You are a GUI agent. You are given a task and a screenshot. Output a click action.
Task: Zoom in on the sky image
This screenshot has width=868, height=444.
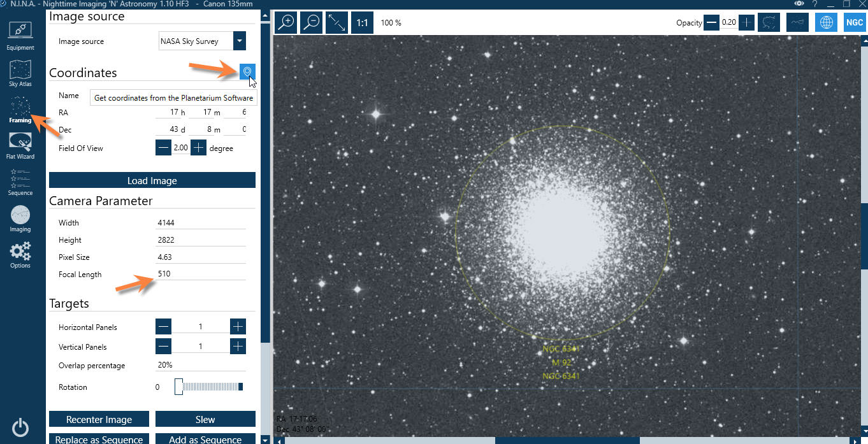coord(286,23)
